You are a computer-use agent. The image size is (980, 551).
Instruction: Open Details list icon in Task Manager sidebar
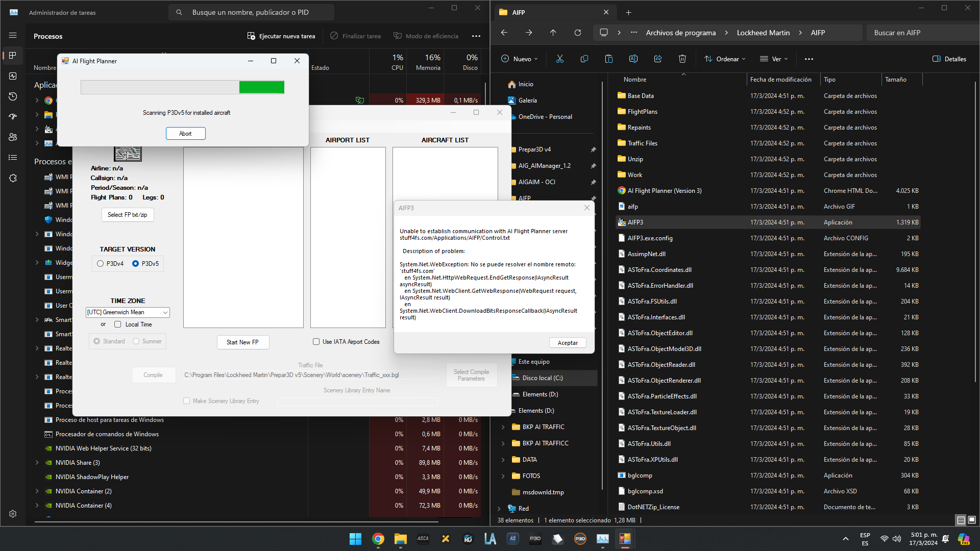click(13, 158)
